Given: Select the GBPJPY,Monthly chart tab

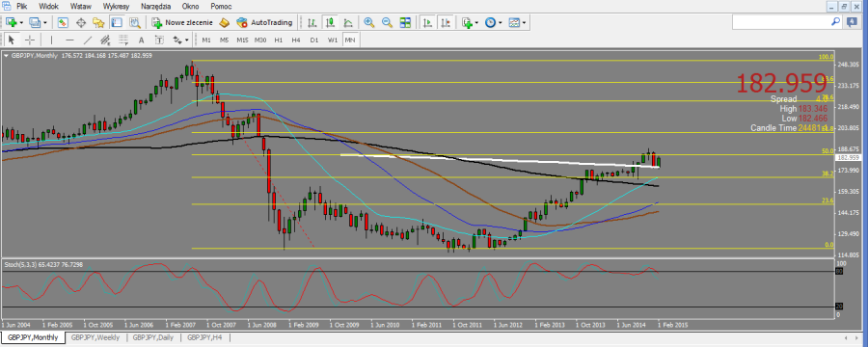Looking at the screenshot, I should coord(32,337).
